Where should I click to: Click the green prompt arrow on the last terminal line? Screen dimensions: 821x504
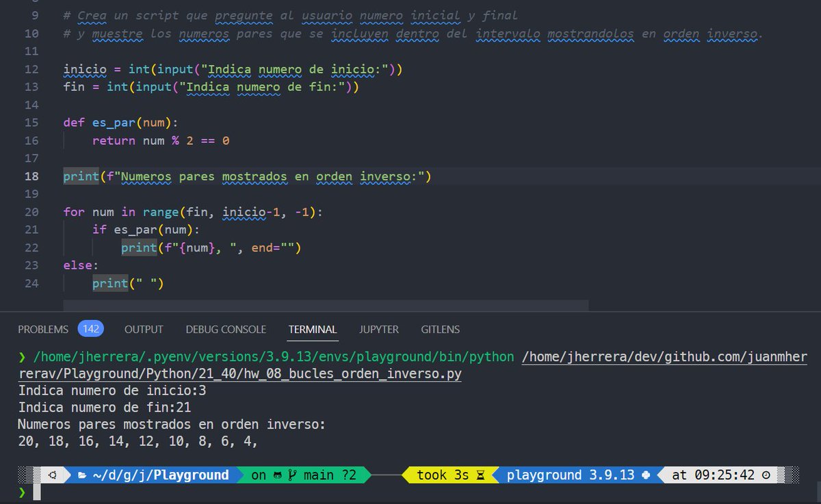(22, 492)
